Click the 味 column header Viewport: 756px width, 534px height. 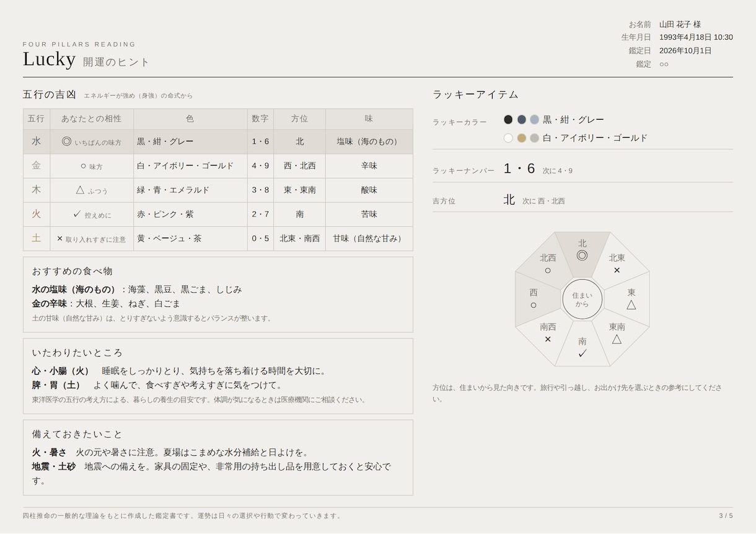(369, 118)
